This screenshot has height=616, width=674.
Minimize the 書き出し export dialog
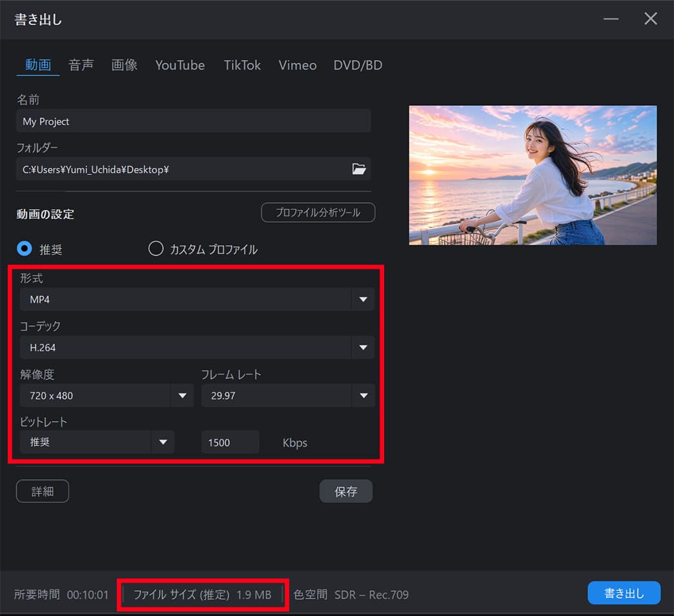tap(610, 19)
